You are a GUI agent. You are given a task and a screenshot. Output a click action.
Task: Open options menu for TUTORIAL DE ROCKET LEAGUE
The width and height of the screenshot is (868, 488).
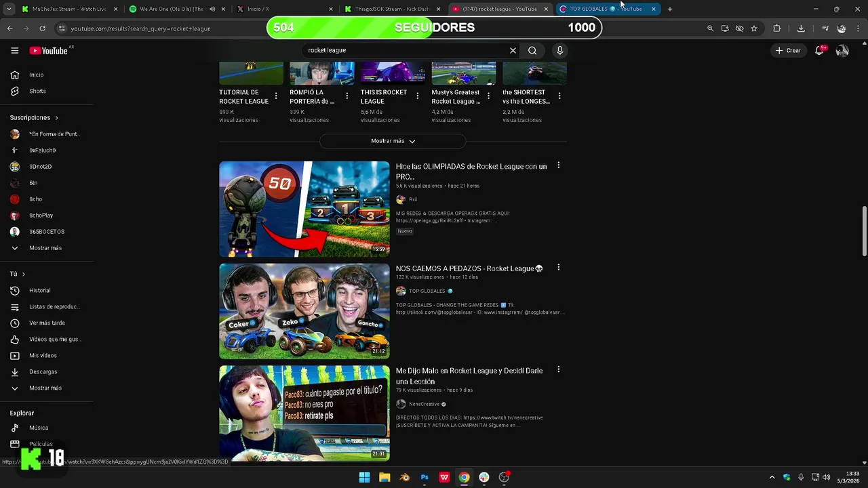click(x=276, y=96)
